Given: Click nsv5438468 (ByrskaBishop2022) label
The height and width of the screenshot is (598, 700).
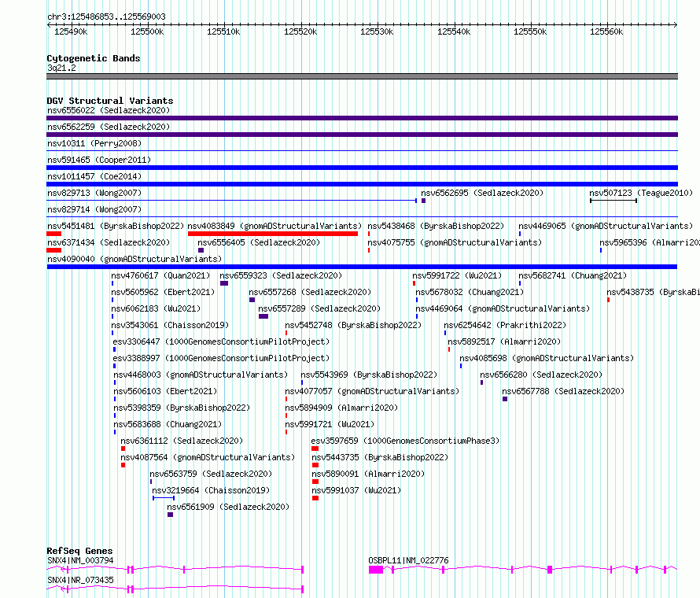Looking at the screenshot, I should (x=436, y=226).
